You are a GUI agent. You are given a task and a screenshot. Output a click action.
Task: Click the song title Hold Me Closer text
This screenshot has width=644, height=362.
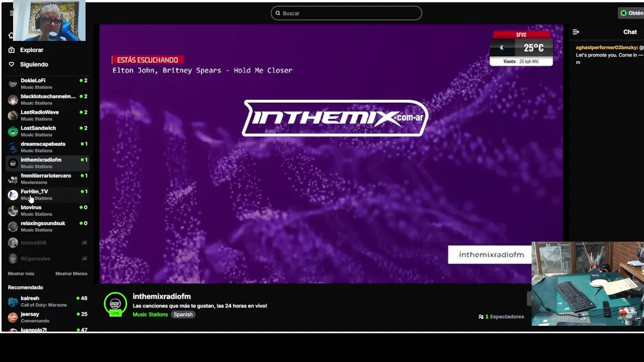[x=263, y=70]
